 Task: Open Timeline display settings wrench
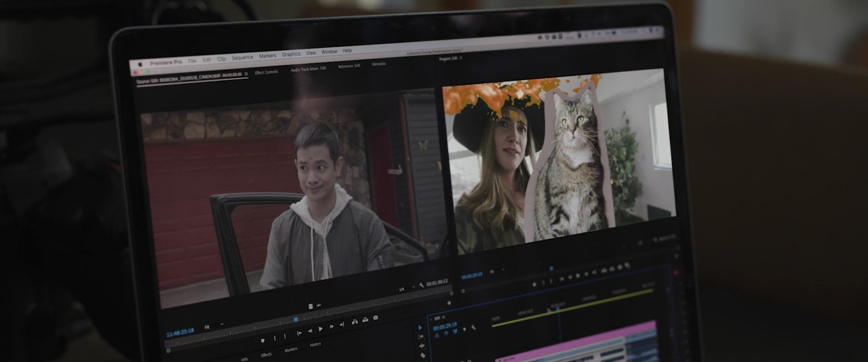473,327
